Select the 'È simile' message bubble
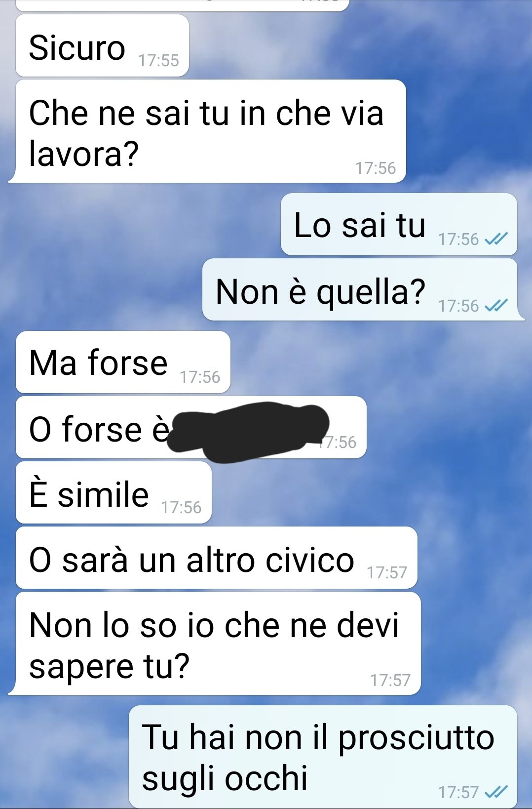The height and width of the screenshot is (809, 532). (x=114, y=492)
